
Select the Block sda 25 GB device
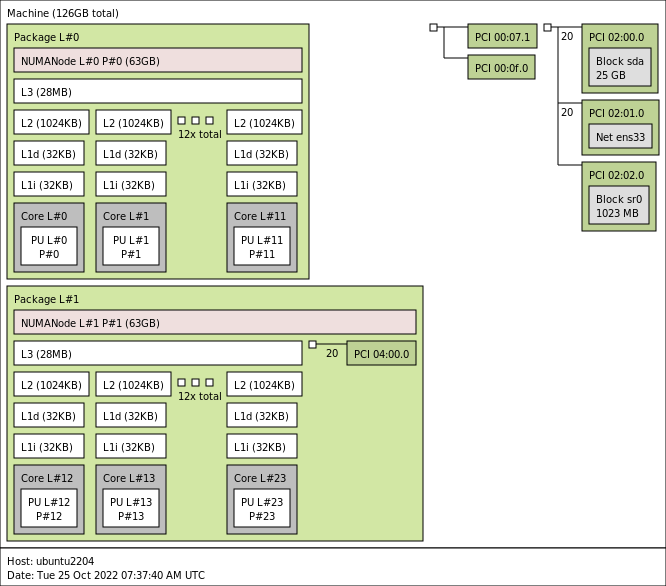[619, 67]
